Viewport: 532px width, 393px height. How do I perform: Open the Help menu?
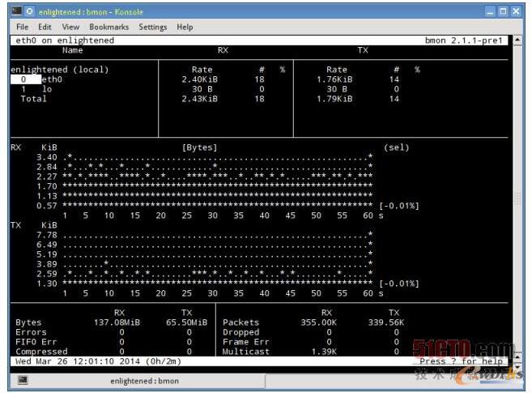click(x=185, y=27)
